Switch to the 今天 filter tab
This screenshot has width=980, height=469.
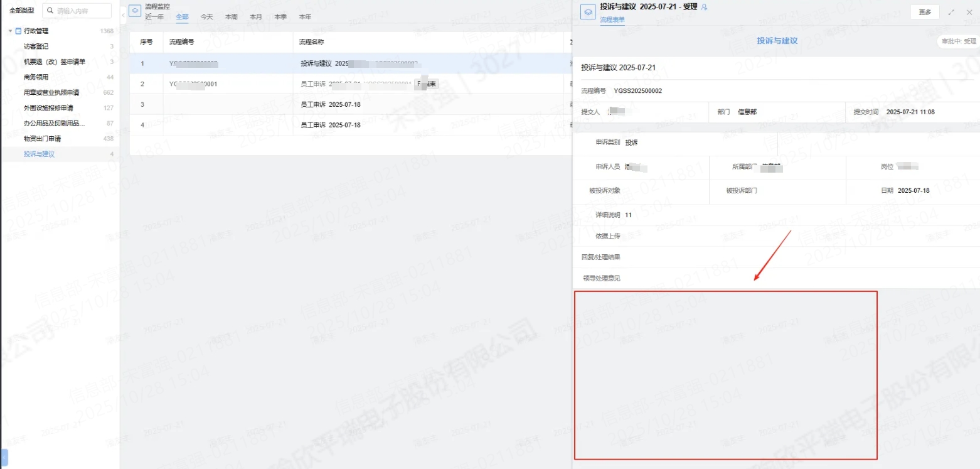pos(206,17)
